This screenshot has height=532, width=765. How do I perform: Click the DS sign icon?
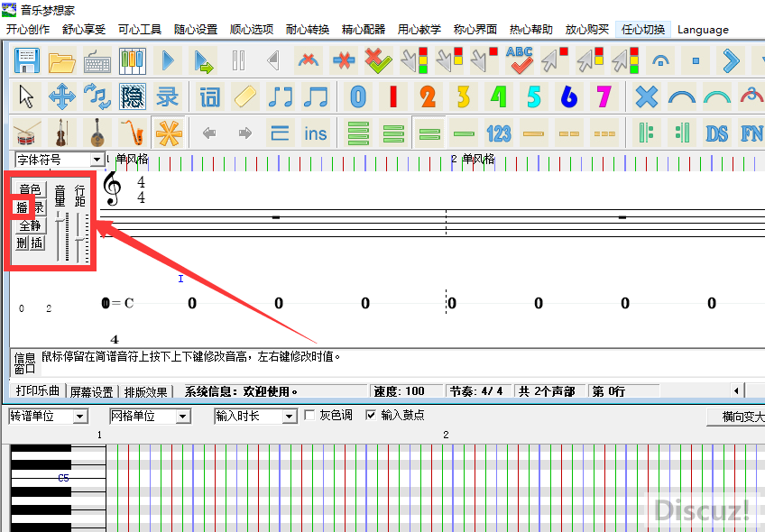(x=716, y=133)
